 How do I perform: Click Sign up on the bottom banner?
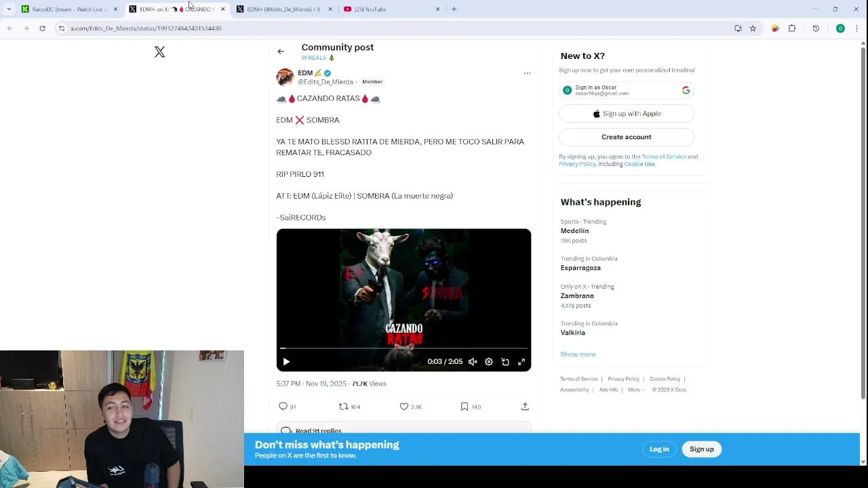click(x=702, y=449)
